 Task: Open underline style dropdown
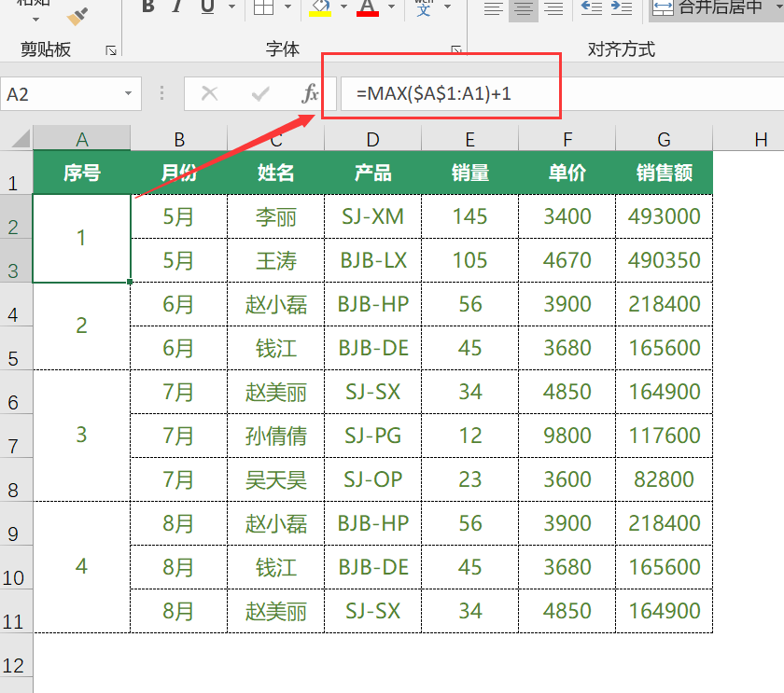231,7
